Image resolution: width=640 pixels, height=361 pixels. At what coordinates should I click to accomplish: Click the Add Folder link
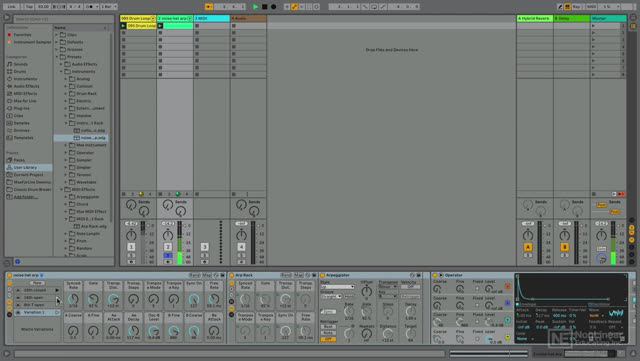pyautogui.click(x=26, y=197)
